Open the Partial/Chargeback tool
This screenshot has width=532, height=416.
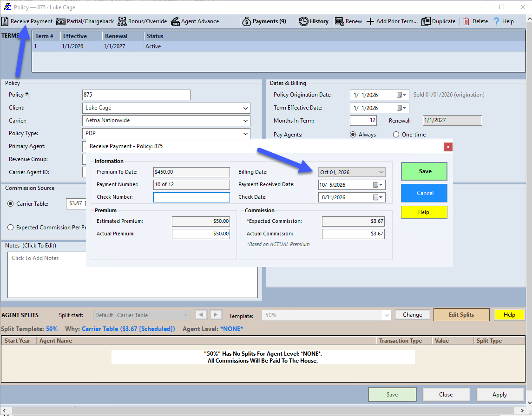pos(85,21)
